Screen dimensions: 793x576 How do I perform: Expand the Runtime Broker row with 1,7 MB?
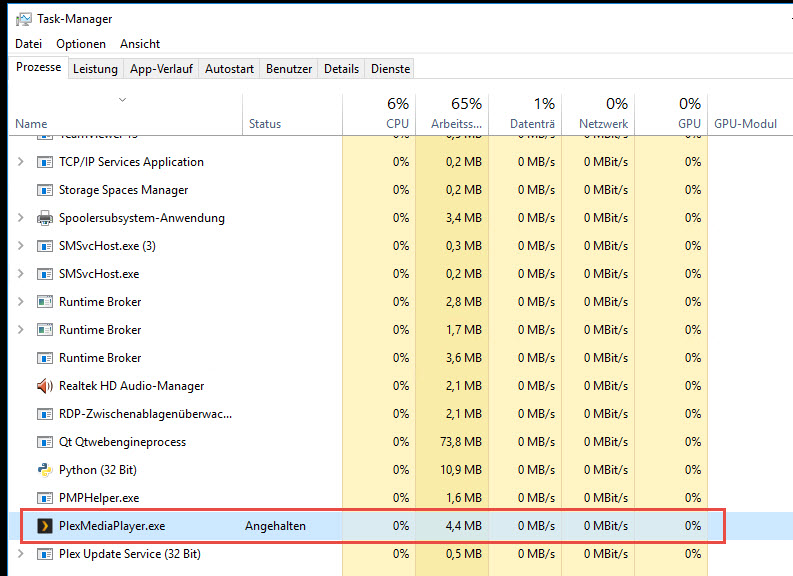tap(21, 330)
